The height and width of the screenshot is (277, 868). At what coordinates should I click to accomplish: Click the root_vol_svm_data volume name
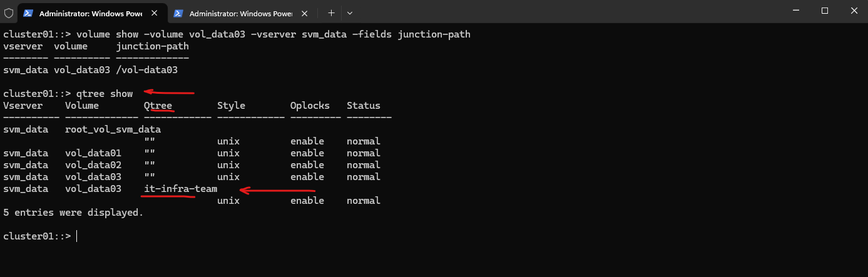tap(113, 129)
